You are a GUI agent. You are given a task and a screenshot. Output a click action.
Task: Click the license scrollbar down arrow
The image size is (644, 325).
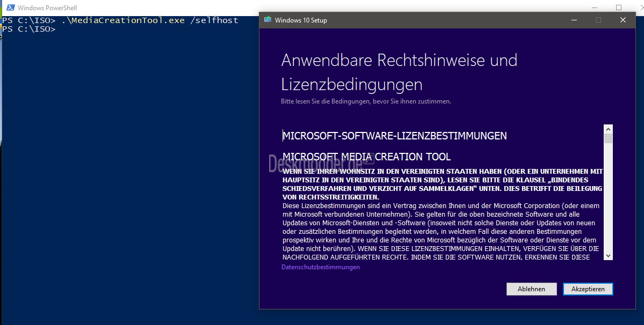pos(608,256)
